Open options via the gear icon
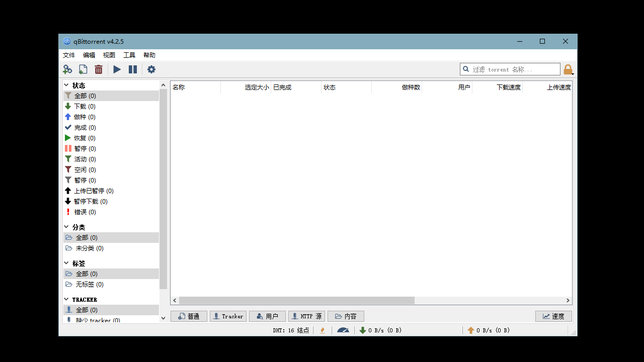The image size is (644, 362). [151, 69]
